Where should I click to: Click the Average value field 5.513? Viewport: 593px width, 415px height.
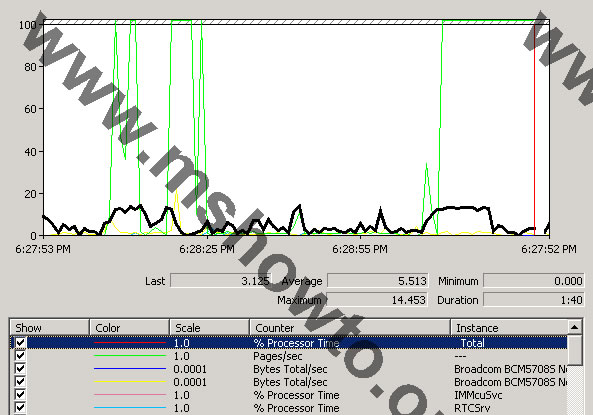point(377,281)
